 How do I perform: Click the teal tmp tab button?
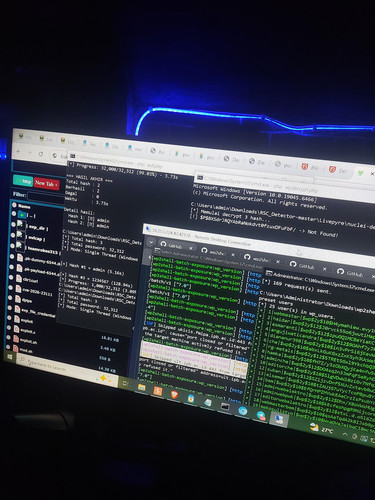tap(23, 181)
